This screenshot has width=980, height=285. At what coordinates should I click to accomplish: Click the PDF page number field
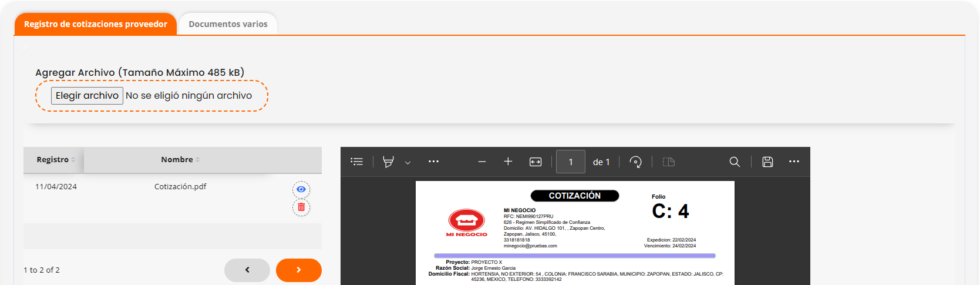(x=570, y=162)
